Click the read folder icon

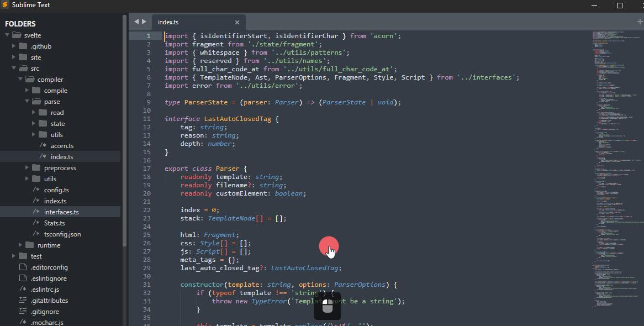[x=43, y=113]
